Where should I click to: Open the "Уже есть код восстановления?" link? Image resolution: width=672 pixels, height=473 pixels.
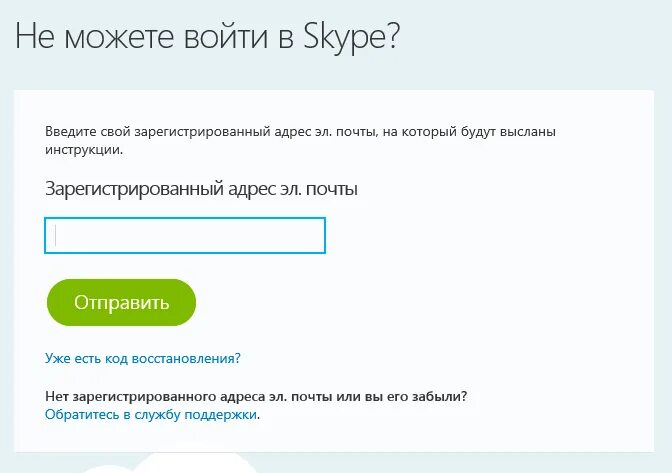(x=143, y=357)
